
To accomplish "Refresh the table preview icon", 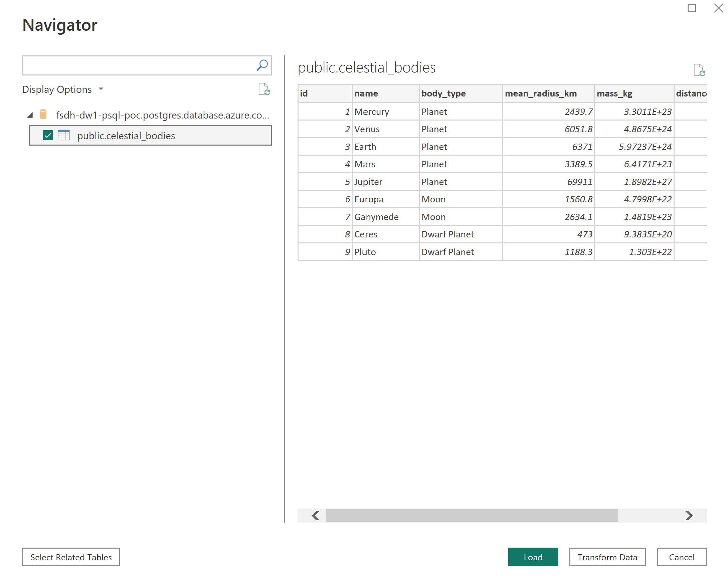I will click(699, 70).
